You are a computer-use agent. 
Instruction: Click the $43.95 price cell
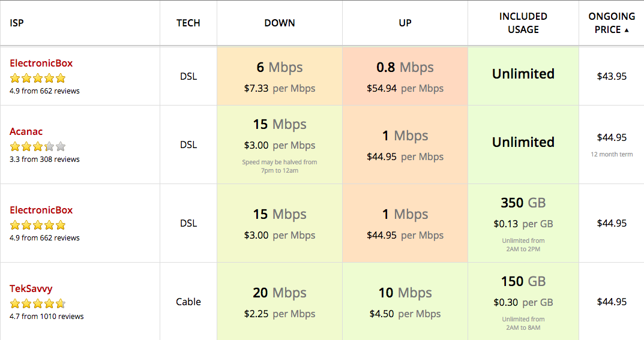[611, 76]
